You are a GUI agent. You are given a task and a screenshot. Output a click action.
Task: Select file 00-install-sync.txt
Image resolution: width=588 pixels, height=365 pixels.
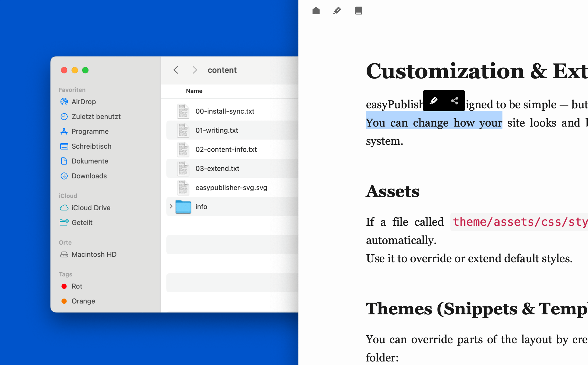(x=225, y=111)
